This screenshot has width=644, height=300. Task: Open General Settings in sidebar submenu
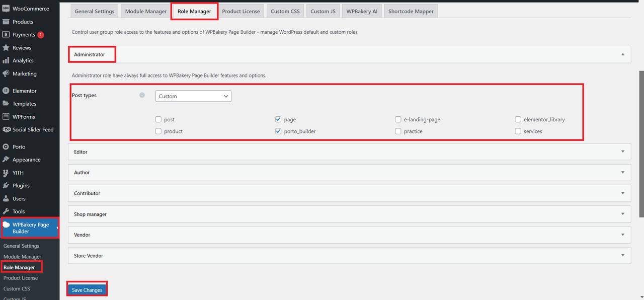pyautogui.click(x=21, y=246)
